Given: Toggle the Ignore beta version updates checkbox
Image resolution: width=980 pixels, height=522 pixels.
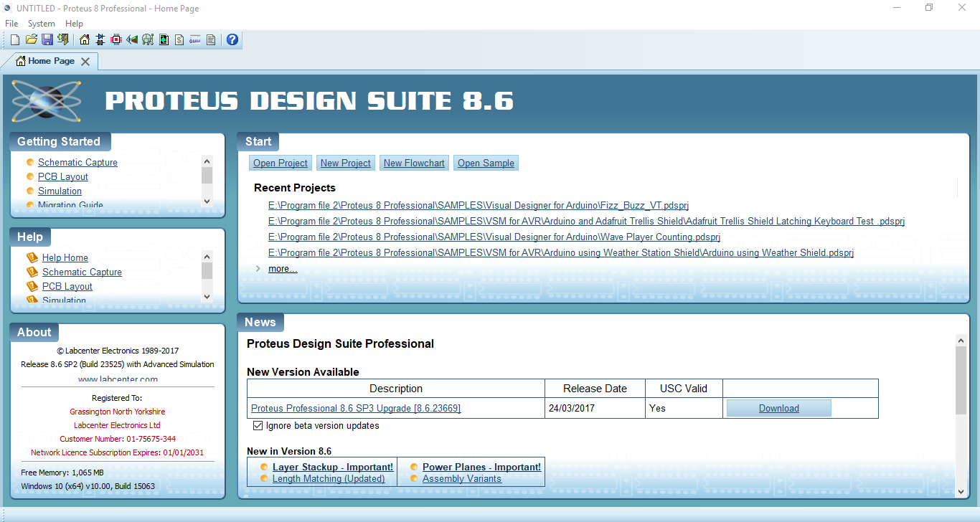Looking at the screenshot, I should pyautogui.click(x=258, y=426).
